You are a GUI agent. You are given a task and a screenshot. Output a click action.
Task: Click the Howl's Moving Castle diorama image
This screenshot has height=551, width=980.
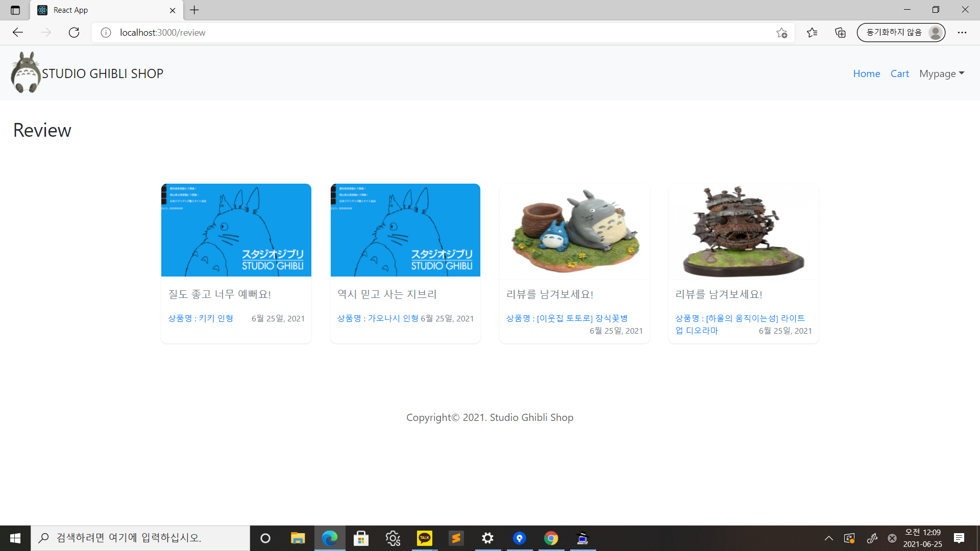click(743, 230)
